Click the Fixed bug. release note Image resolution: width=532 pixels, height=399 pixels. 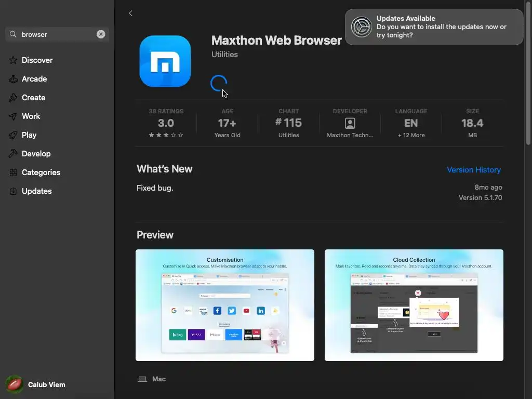click(x=155, y=188)
